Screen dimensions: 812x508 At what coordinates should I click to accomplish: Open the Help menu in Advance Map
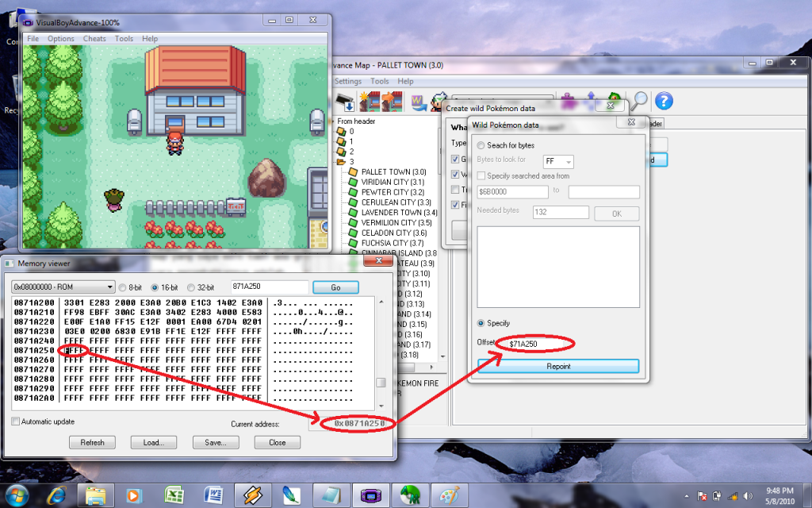pyautogui.click(x=405, y=82)
